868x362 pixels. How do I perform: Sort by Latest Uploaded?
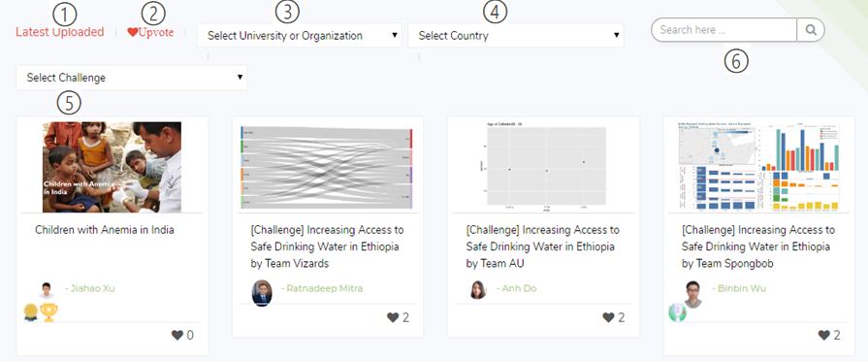pos(60,32)
